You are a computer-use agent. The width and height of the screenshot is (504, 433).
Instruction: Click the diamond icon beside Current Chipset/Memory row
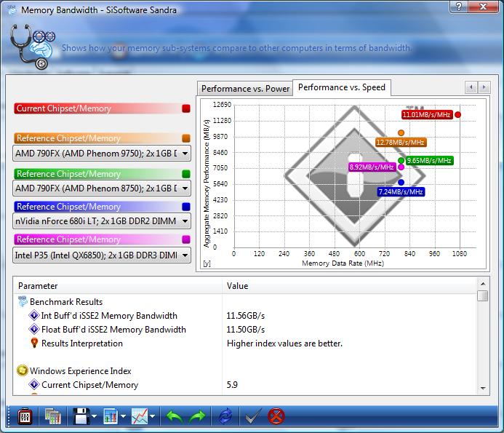[34, 384]
